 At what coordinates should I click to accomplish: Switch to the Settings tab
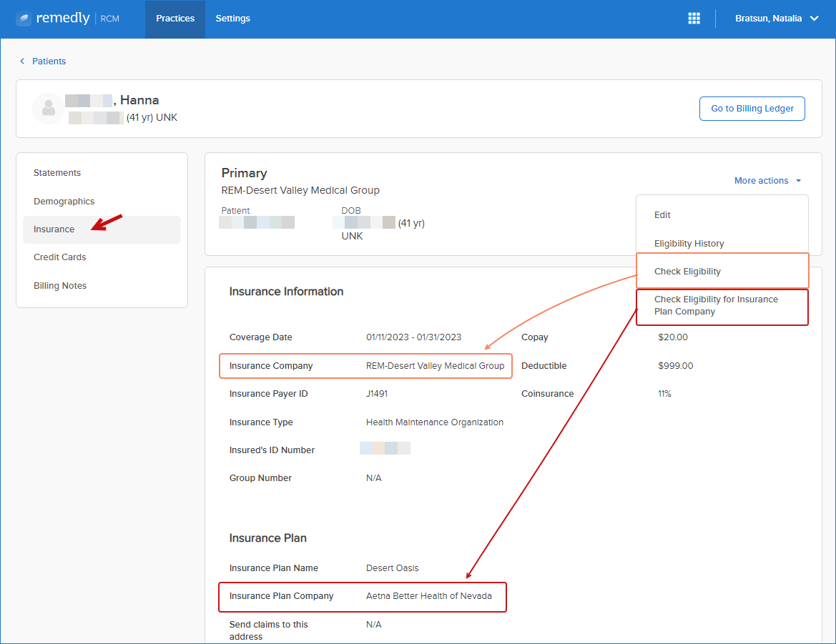pos(232,19)
